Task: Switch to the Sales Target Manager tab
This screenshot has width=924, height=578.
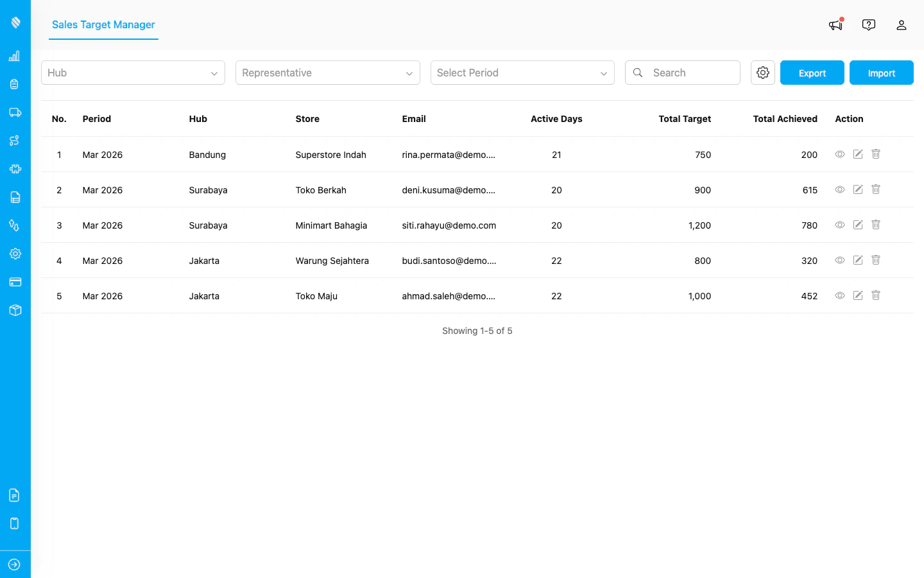Action: (103, 25)
